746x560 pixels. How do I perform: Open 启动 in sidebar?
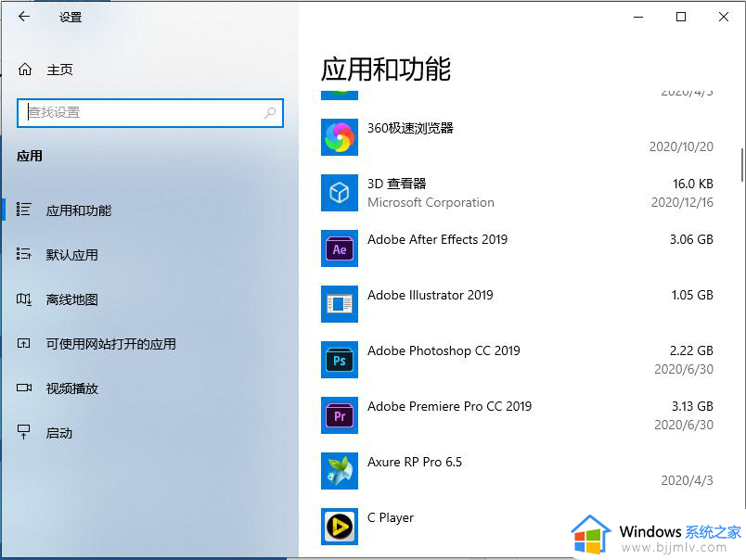[x=59, y=433]
